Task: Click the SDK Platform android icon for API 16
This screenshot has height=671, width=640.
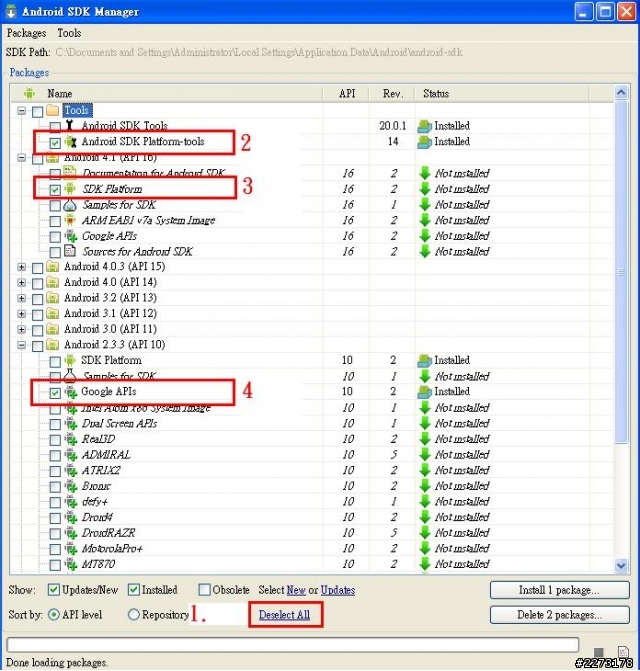Action: coord(70,189)
